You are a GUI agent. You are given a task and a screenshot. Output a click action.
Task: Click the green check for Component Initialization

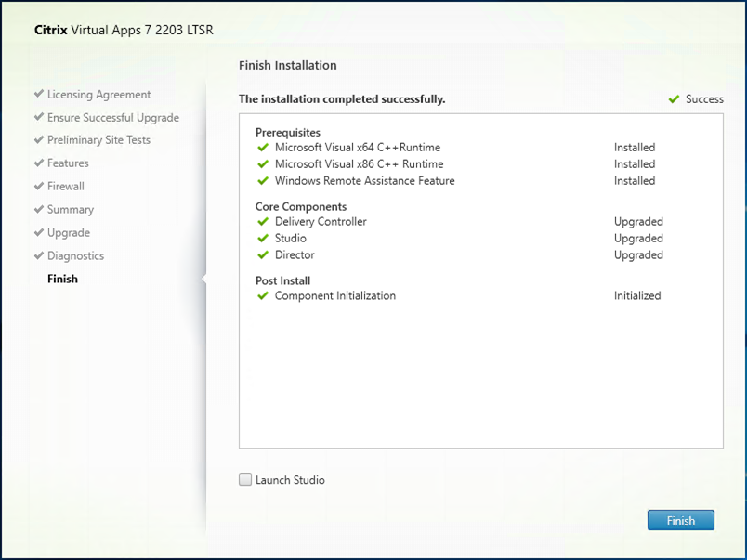pyautogui.click(x=263, y=296)
